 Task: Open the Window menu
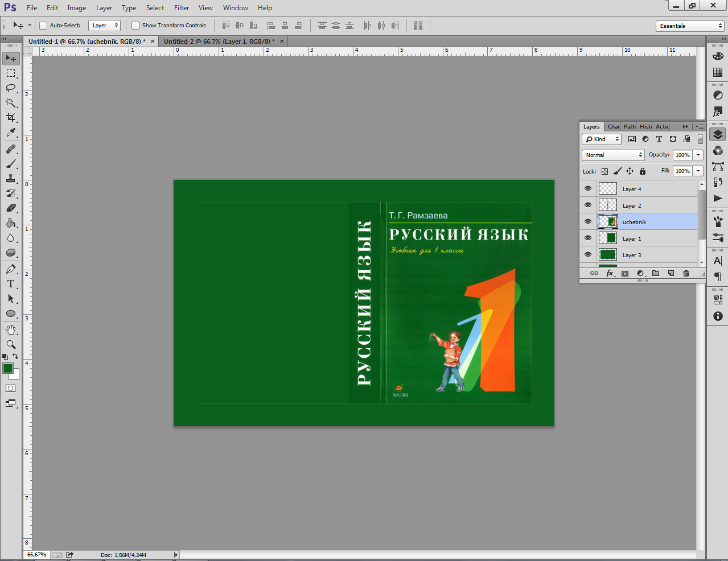pos(235,8)
